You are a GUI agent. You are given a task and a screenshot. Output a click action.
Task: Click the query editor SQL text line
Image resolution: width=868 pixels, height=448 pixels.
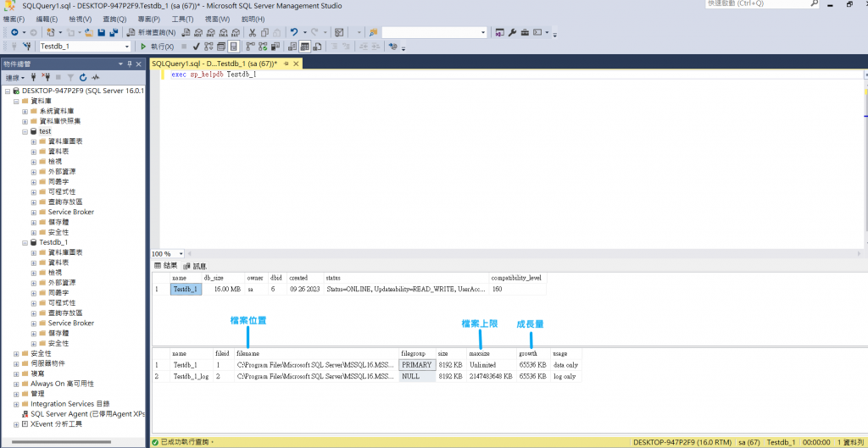point(214,75)
